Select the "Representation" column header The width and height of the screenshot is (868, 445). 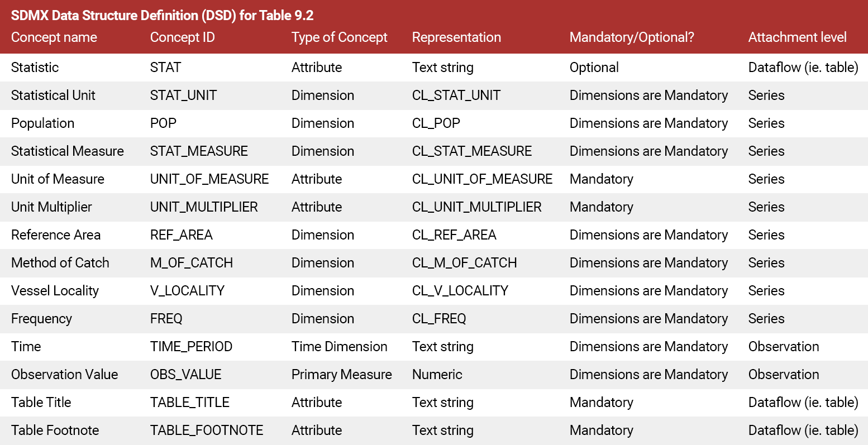click(456, 37)
